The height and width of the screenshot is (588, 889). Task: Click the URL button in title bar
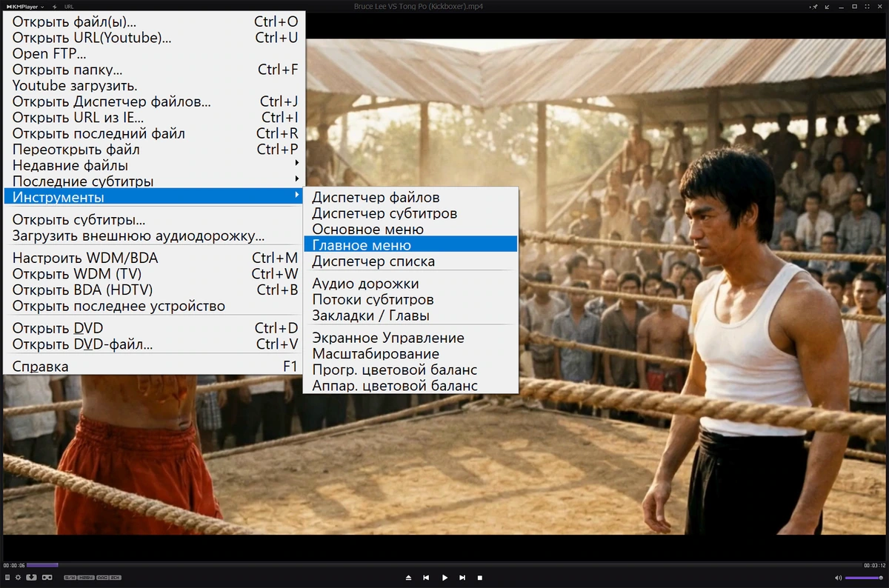coord(70,6)
